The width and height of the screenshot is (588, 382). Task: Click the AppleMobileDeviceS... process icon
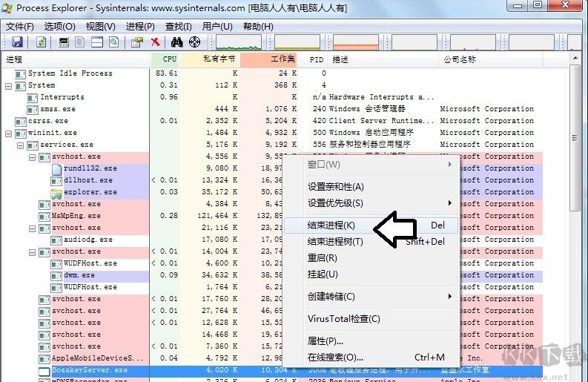point(44,359)
